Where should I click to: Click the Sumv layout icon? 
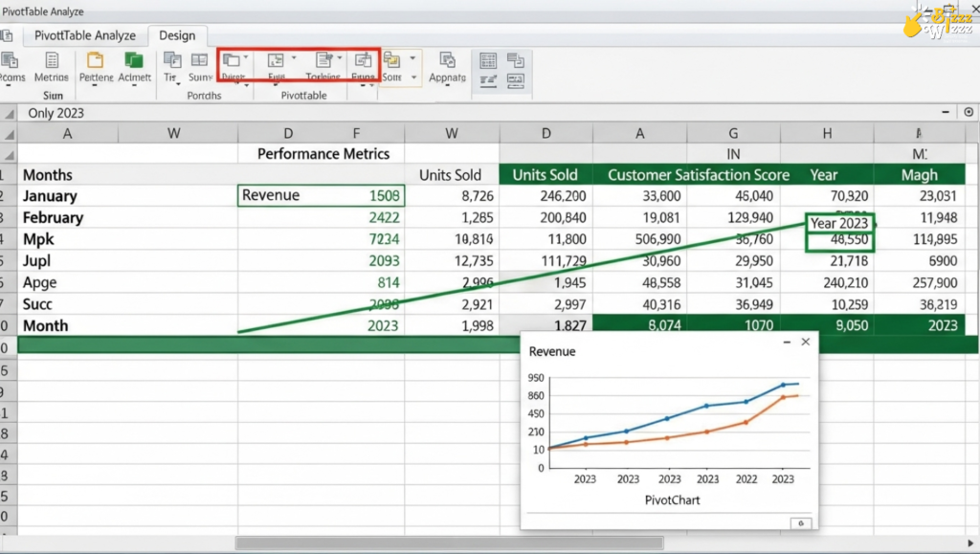(x=200, y=61)
